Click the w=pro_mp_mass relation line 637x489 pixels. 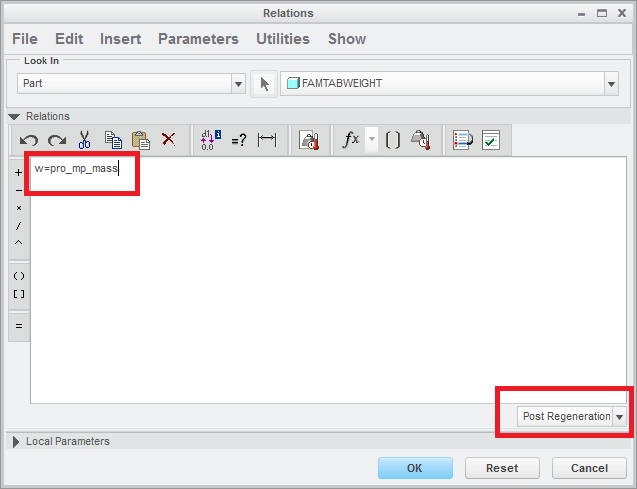click(76, 169)
